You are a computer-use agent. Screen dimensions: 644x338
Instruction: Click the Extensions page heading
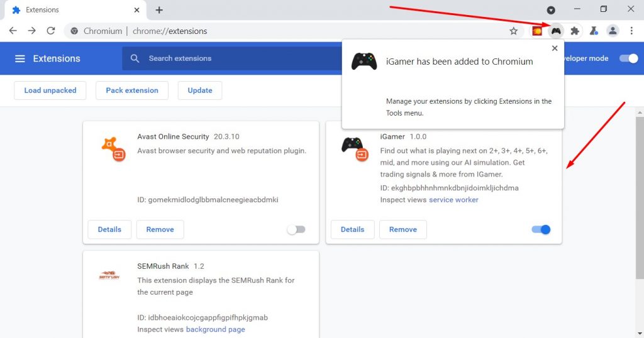[x=57, y=58]
